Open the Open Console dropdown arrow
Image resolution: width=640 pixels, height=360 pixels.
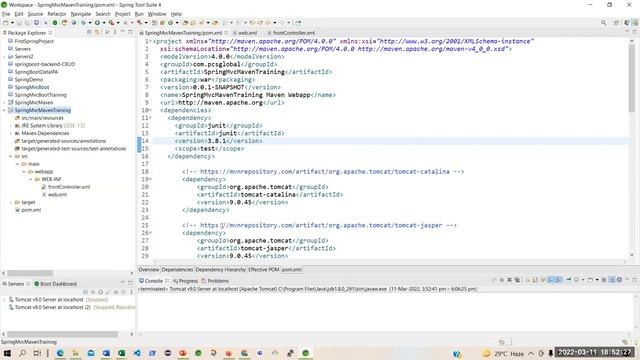click(597, 280)
